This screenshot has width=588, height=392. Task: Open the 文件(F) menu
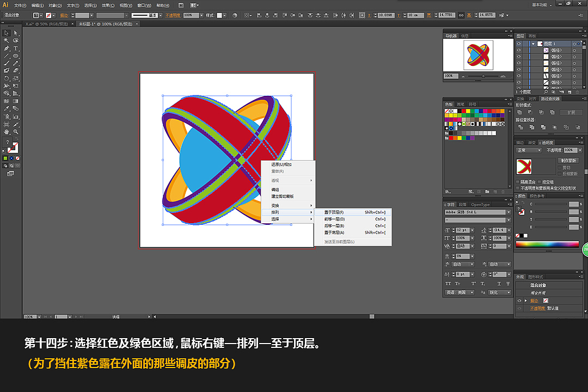[x=20, y=5]
